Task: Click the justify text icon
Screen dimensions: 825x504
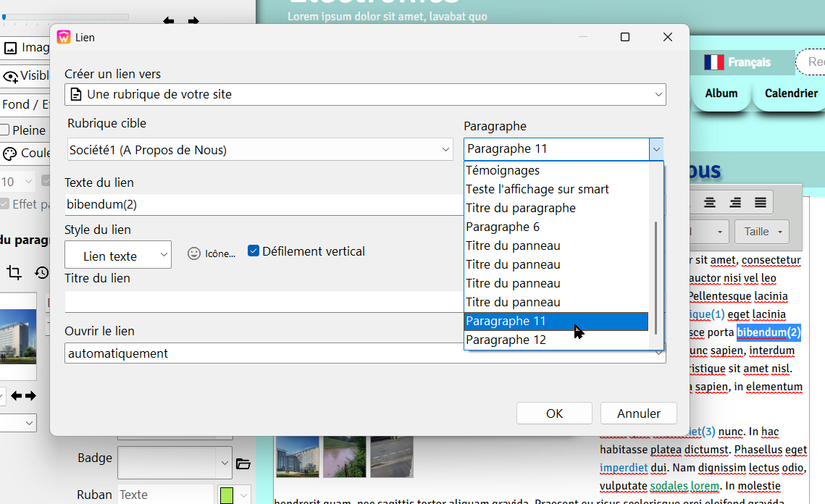Action: pos(760,203)
